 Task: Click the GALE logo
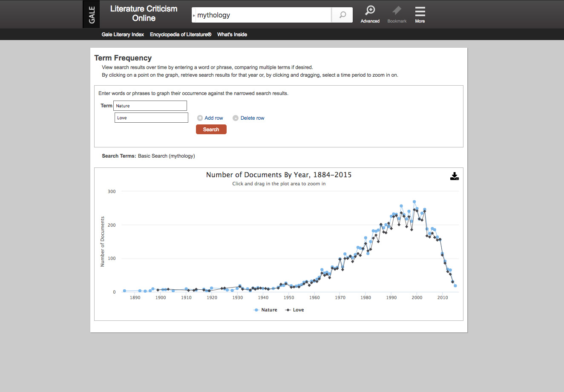[x=91, y=14]
